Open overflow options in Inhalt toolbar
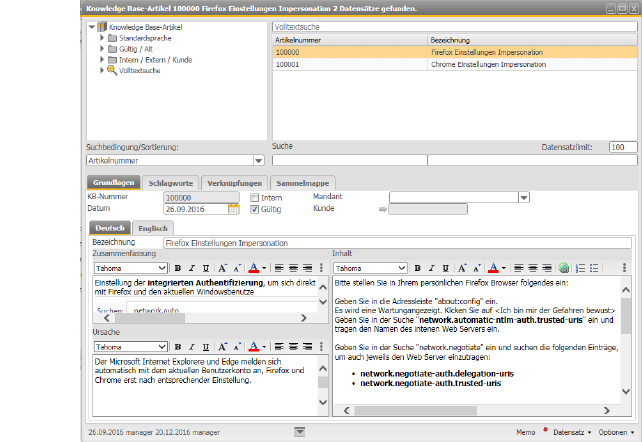 point(624,268)
